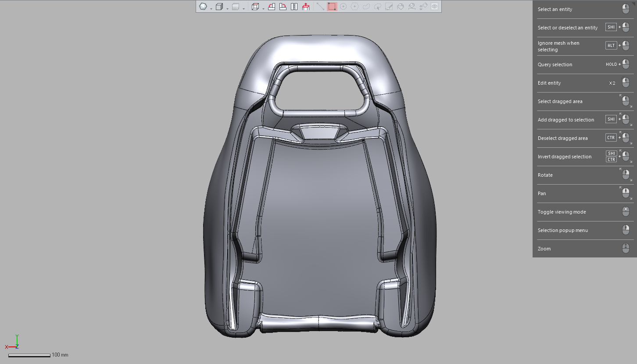
Task: Expand dropdown beside the wireframe box icon
Action: (227, 8)
